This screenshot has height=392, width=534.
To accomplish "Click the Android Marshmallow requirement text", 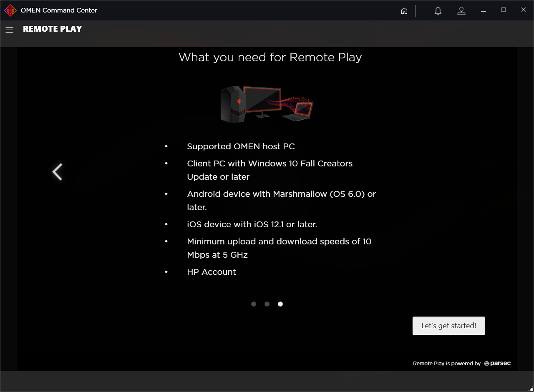I will [x=282, y=201].
